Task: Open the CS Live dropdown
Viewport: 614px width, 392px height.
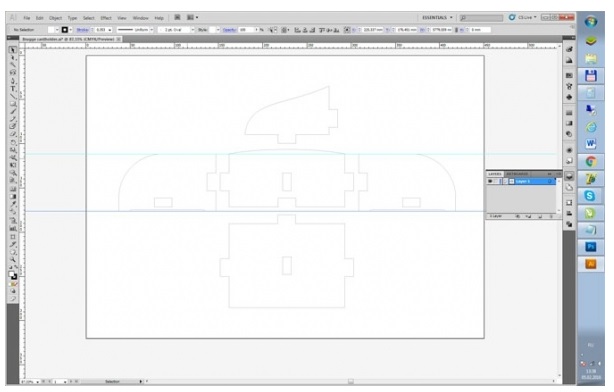Action: click(527, 17)
